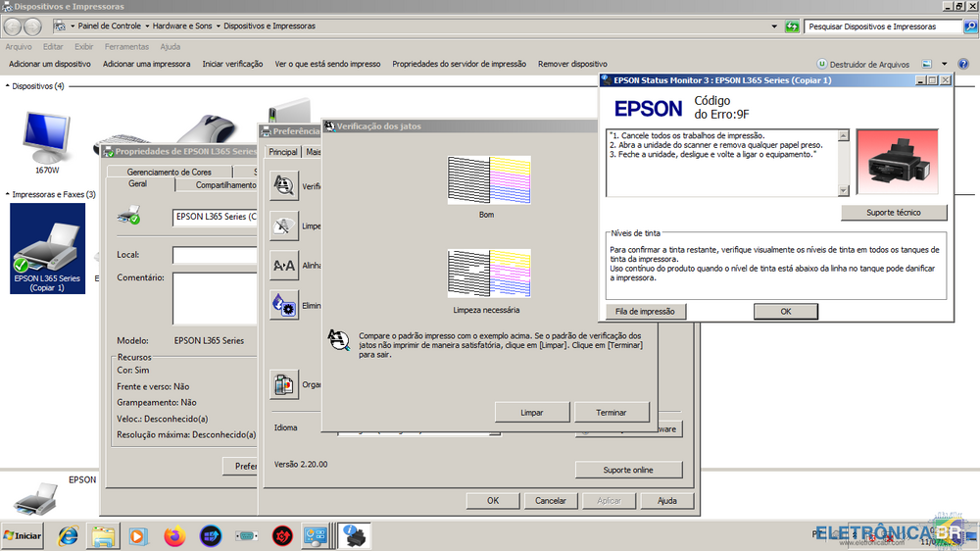Click the Limpar button
The height and width of the screenshot is (551, 980).
coord(532,412)
